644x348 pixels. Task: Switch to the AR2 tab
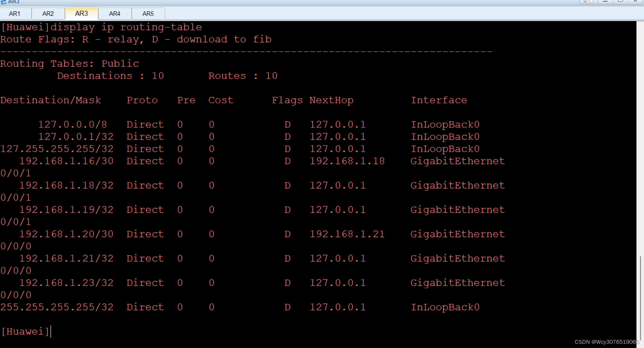[48, 14]
